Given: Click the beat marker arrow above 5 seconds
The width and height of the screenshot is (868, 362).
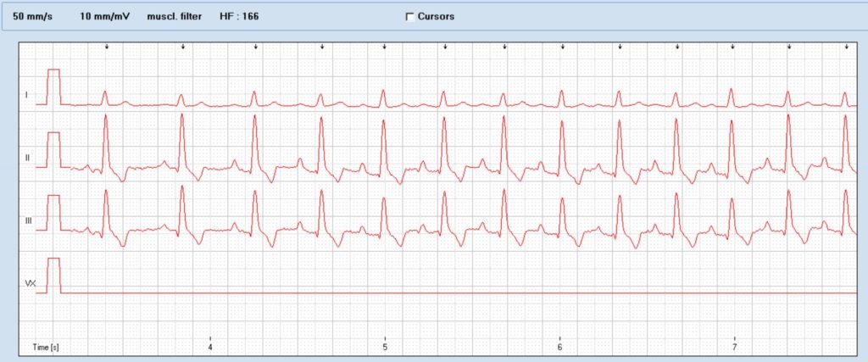Looking at the screenshot, I should pyautogui.click(x=384, y=47).
